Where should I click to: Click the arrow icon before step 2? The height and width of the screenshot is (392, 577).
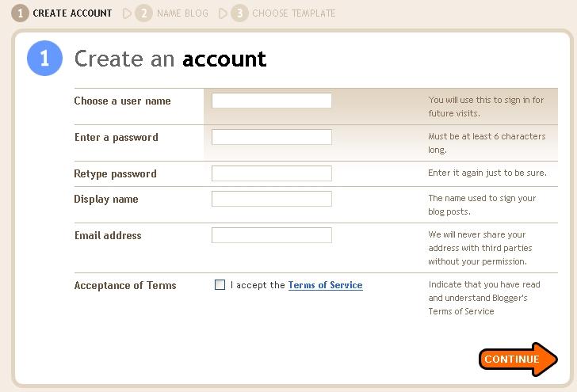pyautogui.click(x=127, y=13)
